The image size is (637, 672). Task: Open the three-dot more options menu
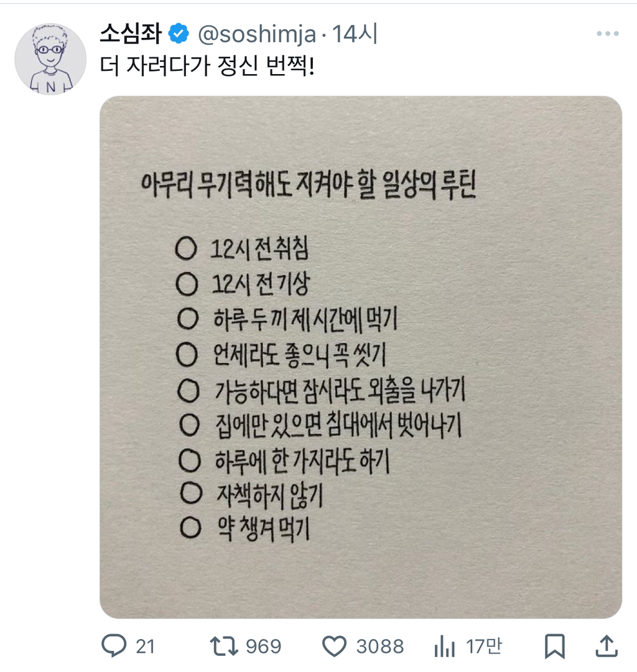[x=607, y=34]
